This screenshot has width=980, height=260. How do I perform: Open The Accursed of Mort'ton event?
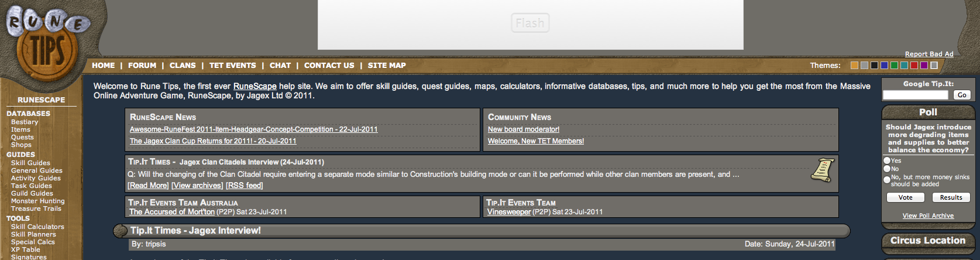pos(172,212)
